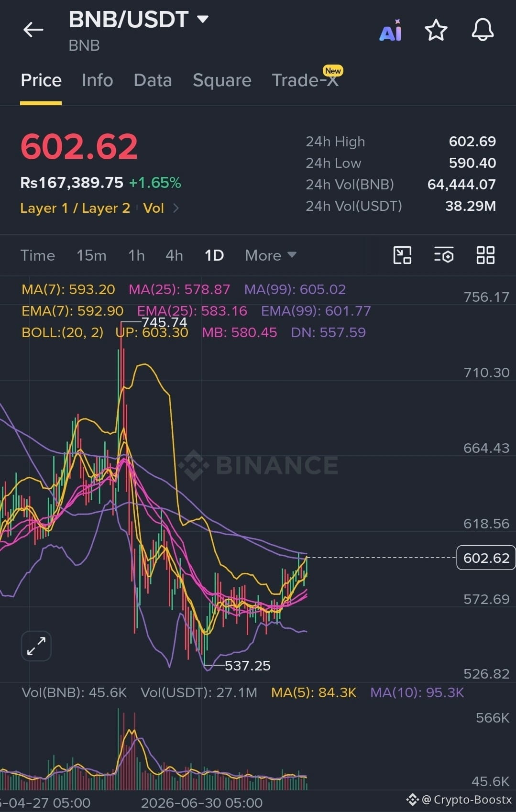
Task: Set a price alert with bell icon
Action: pyautogui.click(x=483, y=30)
